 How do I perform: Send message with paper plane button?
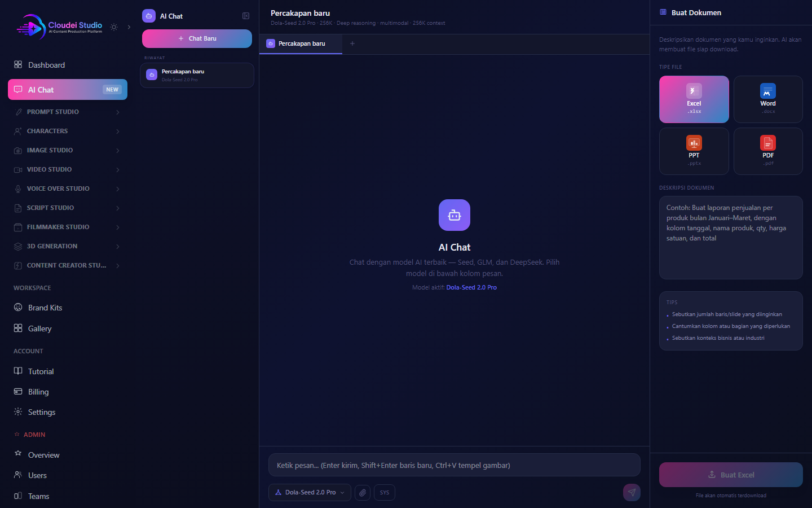pyautogui.click(x=632, y=492)
